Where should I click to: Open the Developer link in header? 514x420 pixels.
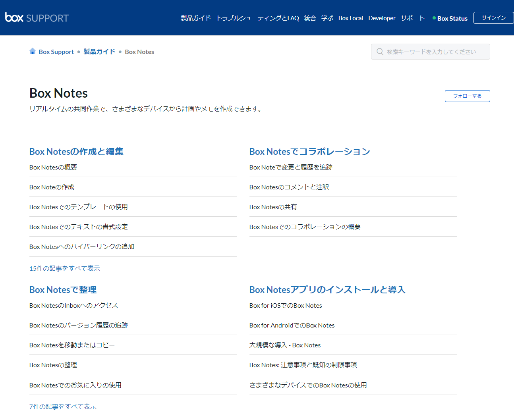(x=382, y=18)
